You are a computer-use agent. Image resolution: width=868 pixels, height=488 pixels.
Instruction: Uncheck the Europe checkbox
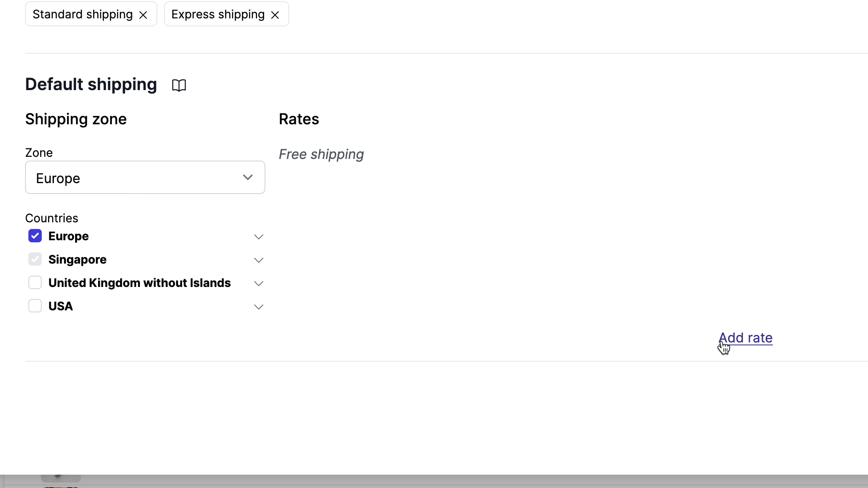(35, 236)
